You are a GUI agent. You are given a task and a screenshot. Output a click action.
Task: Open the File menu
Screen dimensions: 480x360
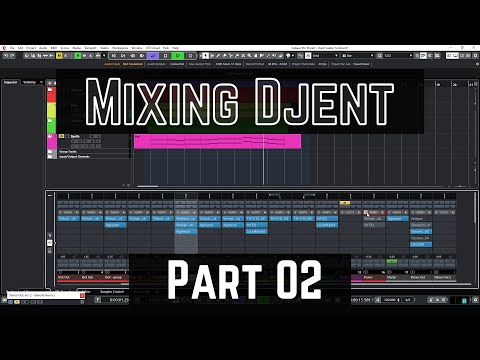pos(12,48)
